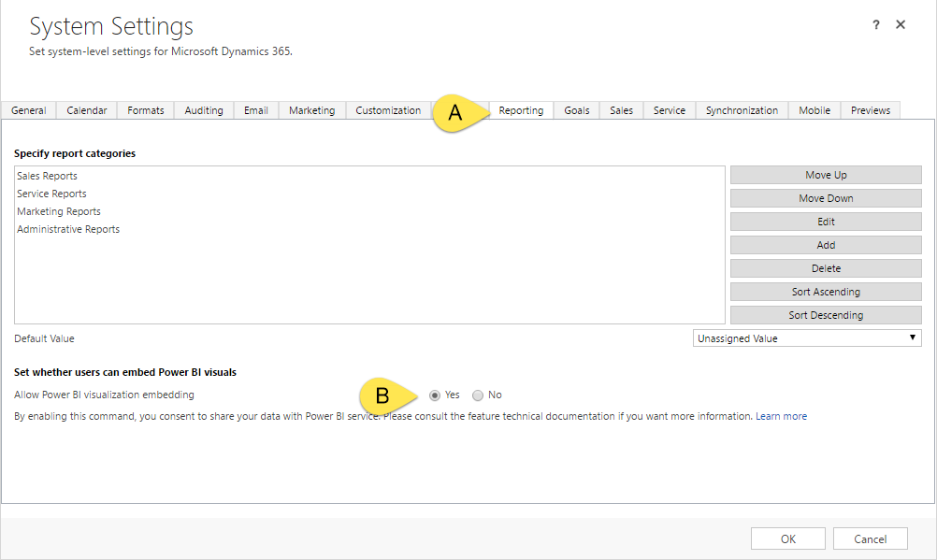
Task: Switch to the Synchronization tab
Action: (742, 110)
